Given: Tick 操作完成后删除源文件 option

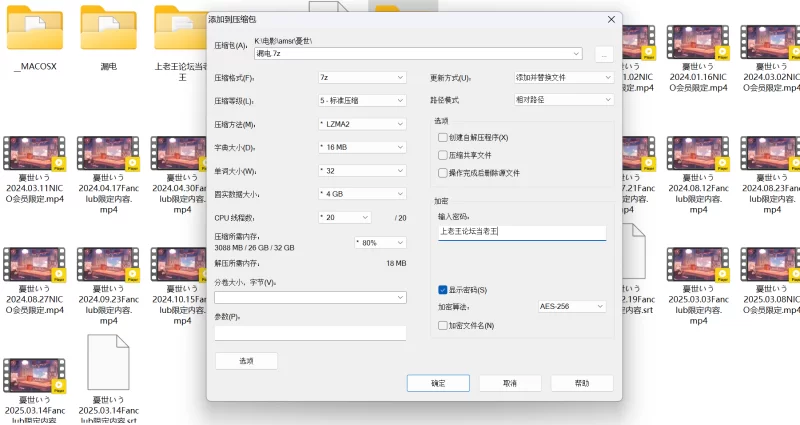Looking at the screenshot, I should pyautogui.click(x=443, y=172).
